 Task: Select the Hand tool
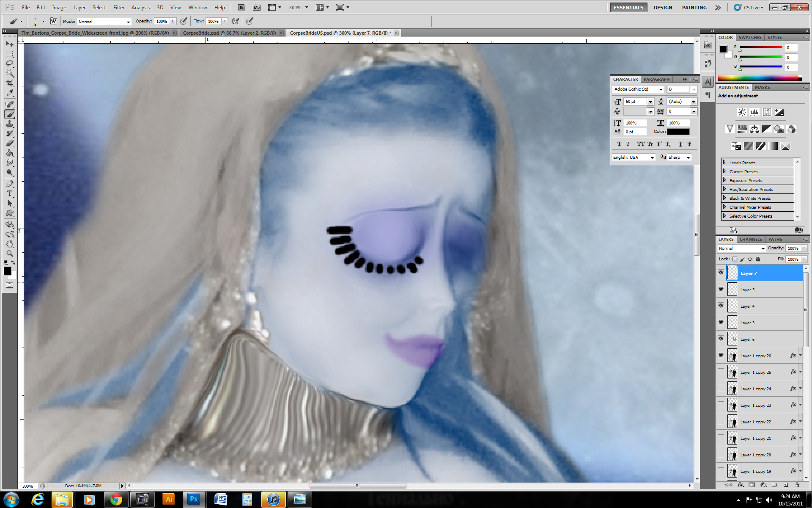coord(10,244)
